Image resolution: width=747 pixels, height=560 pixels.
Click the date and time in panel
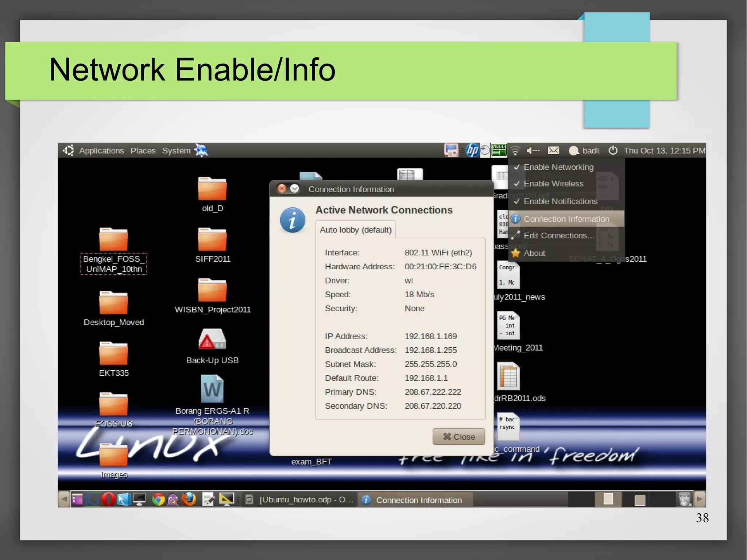pyautogui.click(x=664, y=151)
